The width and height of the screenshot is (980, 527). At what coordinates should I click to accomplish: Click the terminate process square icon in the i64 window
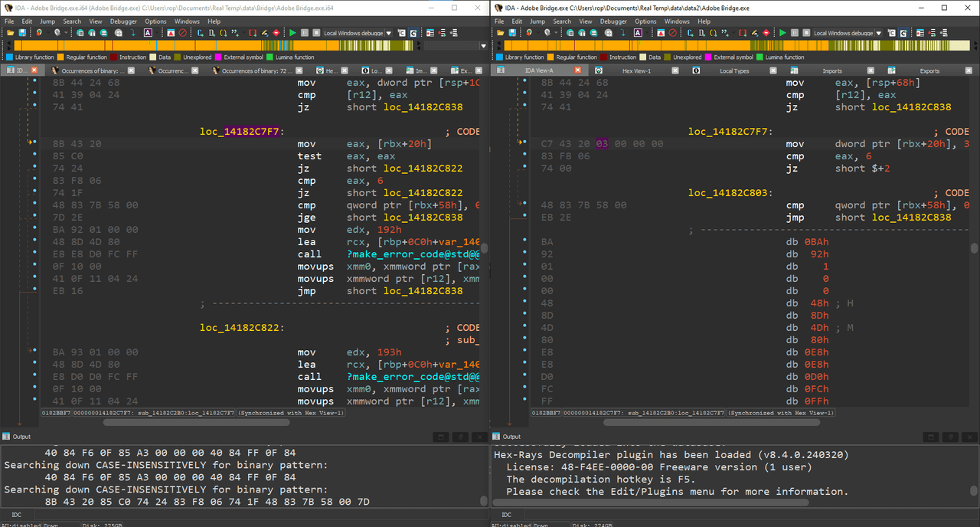[x=316, y=33]
